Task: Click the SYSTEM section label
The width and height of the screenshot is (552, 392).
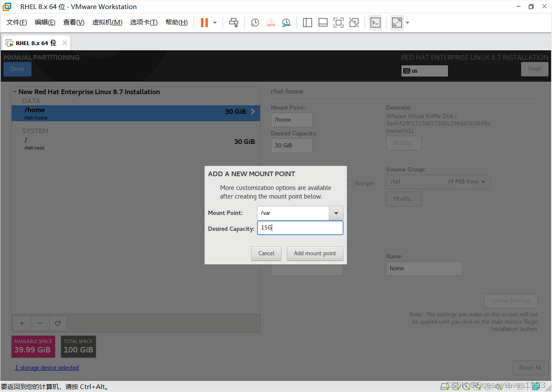Action: click(35, 131)
